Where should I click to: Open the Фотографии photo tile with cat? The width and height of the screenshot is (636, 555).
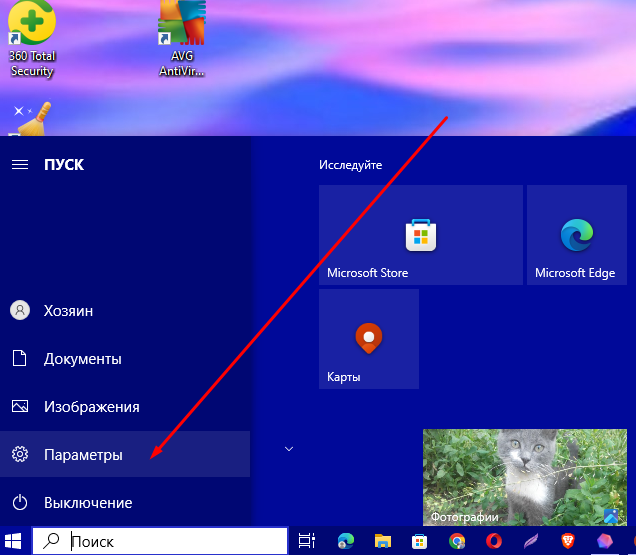525,478
